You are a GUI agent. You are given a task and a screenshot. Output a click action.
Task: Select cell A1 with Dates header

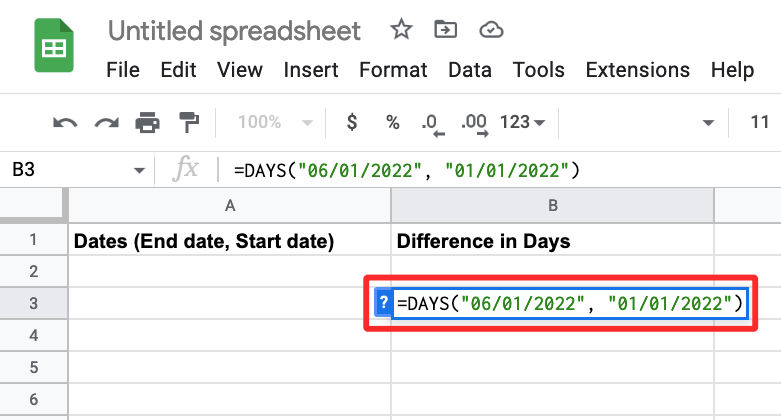229,240
